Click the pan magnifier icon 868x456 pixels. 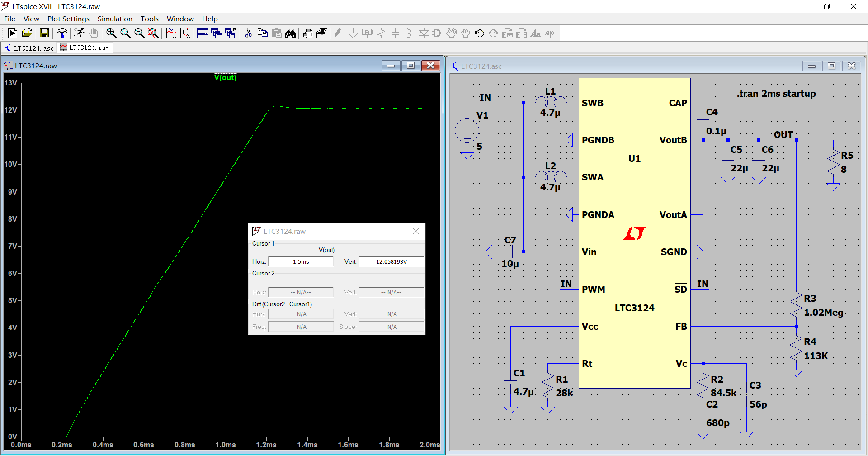(x=125, y=33)
